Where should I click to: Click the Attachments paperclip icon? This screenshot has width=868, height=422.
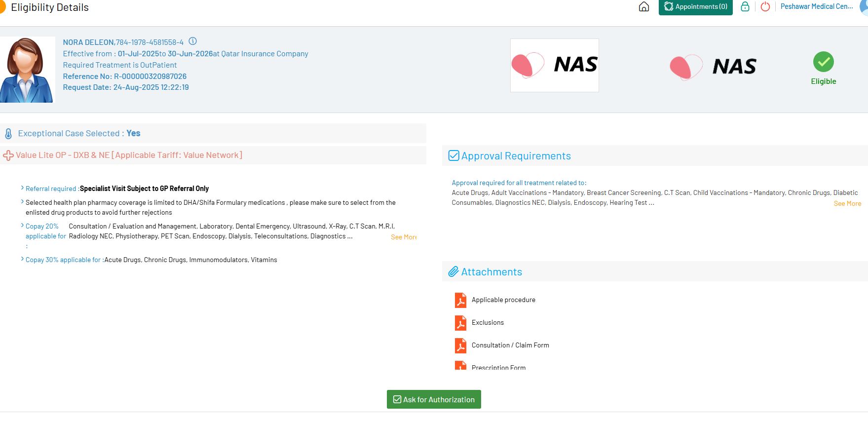click(x=453, y=272)
